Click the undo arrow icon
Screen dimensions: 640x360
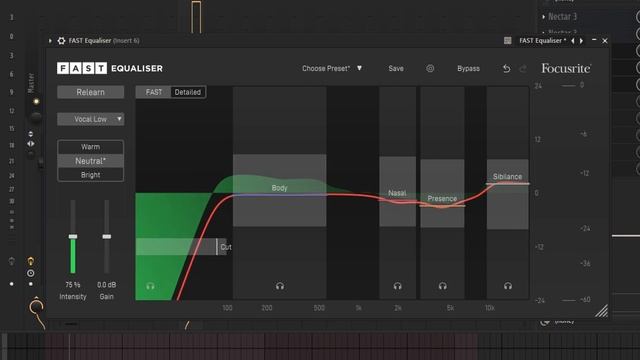pos(507,69)
